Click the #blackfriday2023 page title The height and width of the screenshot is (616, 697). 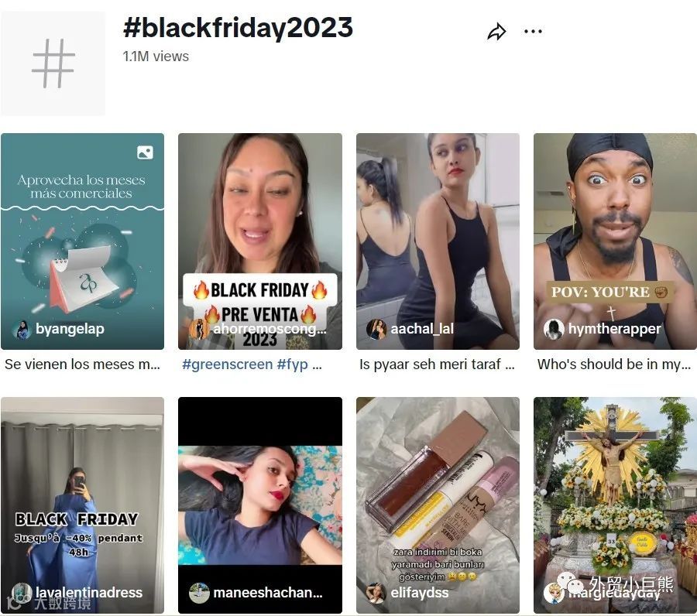[x=238, y=28]
